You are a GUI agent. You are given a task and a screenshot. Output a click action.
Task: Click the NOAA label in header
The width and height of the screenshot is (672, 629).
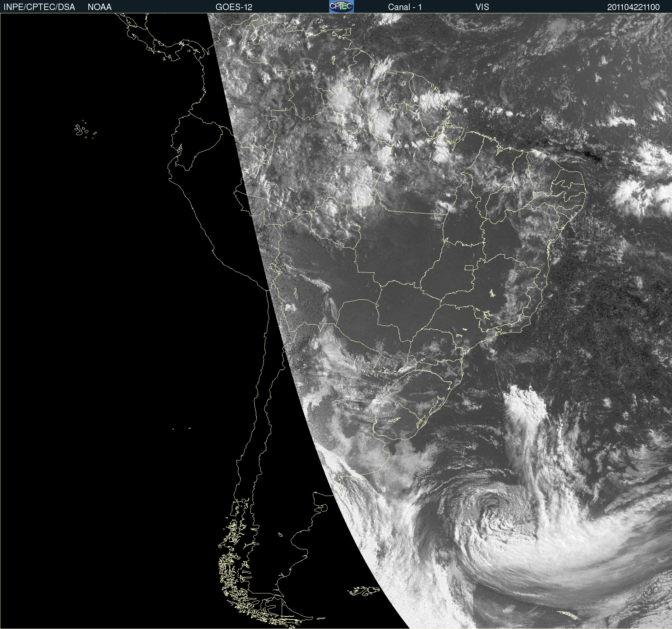(100, 7)
